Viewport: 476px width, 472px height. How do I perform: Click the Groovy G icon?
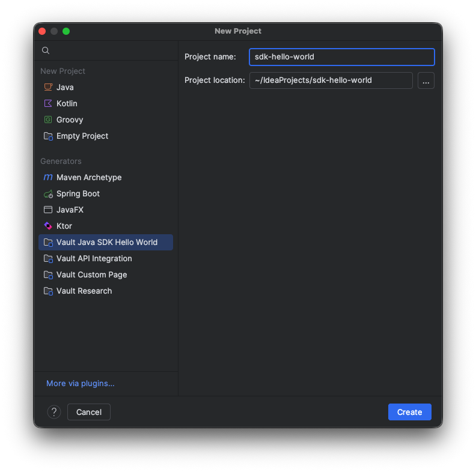[48, 120]
